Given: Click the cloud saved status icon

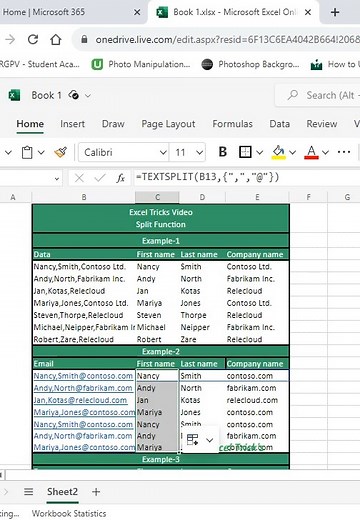Looking at the screenshot, I should 73,95.
